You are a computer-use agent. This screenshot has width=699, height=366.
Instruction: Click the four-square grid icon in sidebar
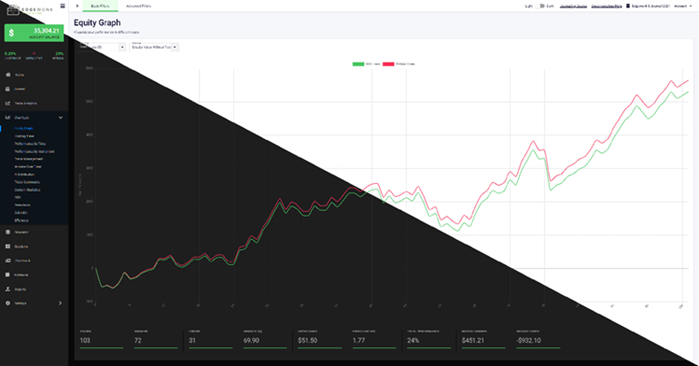pyautogui.click(x=8, y=246)
